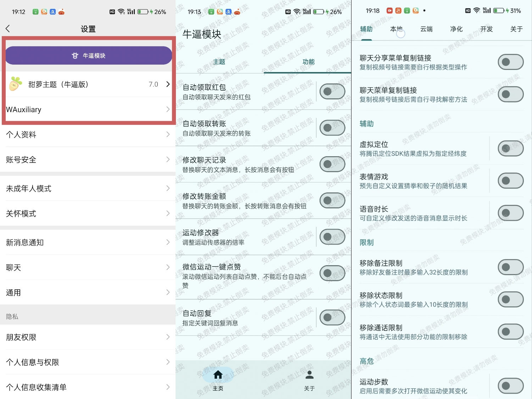532x399 pixels.
Task: Expand 未成年人模式 row chevron
Action: pyautogui.click(x=168, y=188)
